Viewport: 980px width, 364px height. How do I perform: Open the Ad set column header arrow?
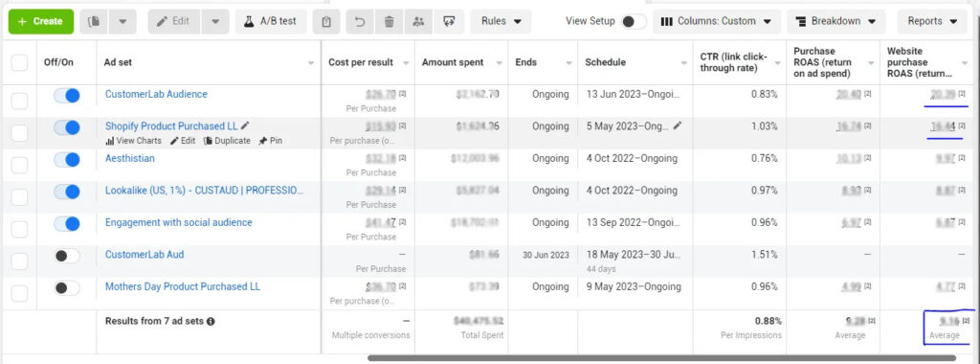[311, 63]
